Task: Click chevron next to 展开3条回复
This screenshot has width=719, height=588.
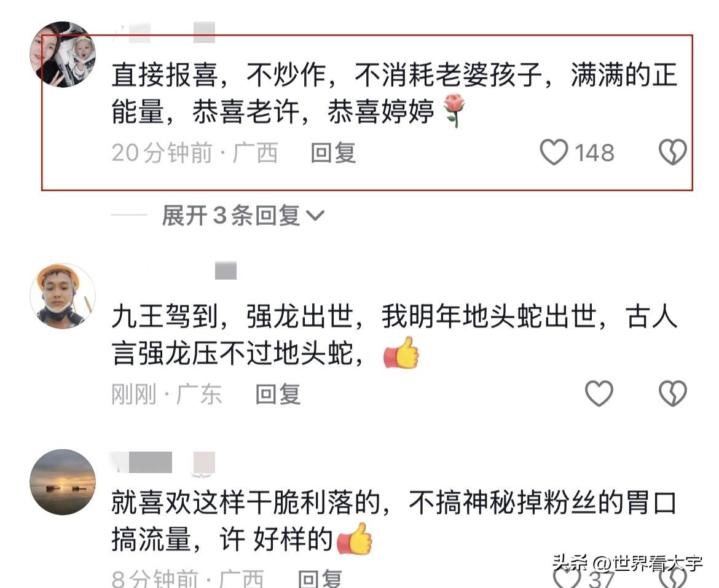Action: click(x=315, y=216)
